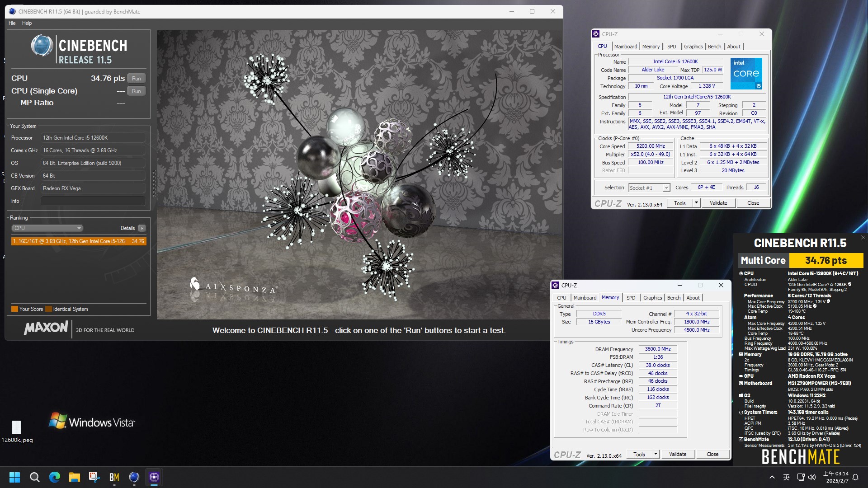
Task: Select CPU tab in upper CPU-Z window
Action: [x=602, y=46]
